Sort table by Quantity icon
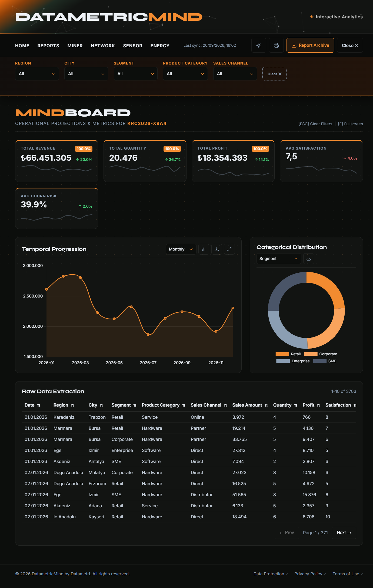 click(x=296, y=405)
